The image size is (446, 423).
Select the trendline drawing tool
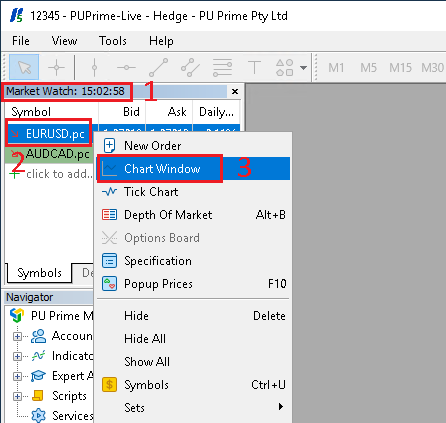pos(158,67)
